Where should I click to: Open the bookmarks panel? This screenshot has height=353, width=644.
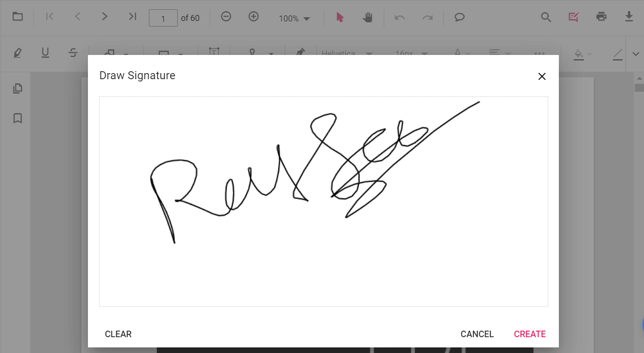coord(18,118)
